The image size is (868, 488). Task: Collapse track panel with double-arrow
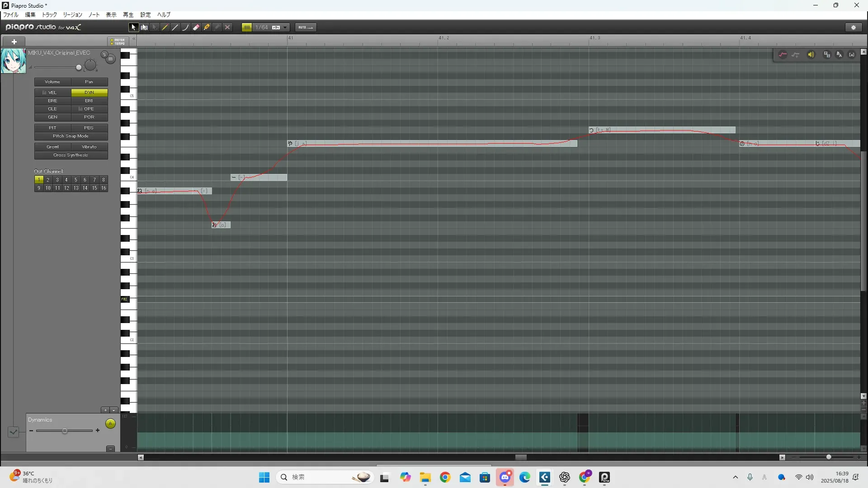134,39
